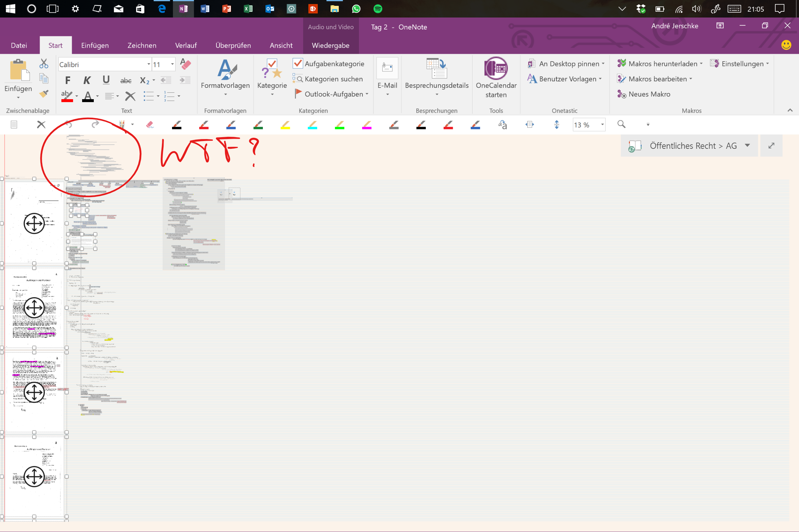Viewport: 799px width, 532px height.
Task: Select the yellow highlighter pen
Action: tap(285, 124)
